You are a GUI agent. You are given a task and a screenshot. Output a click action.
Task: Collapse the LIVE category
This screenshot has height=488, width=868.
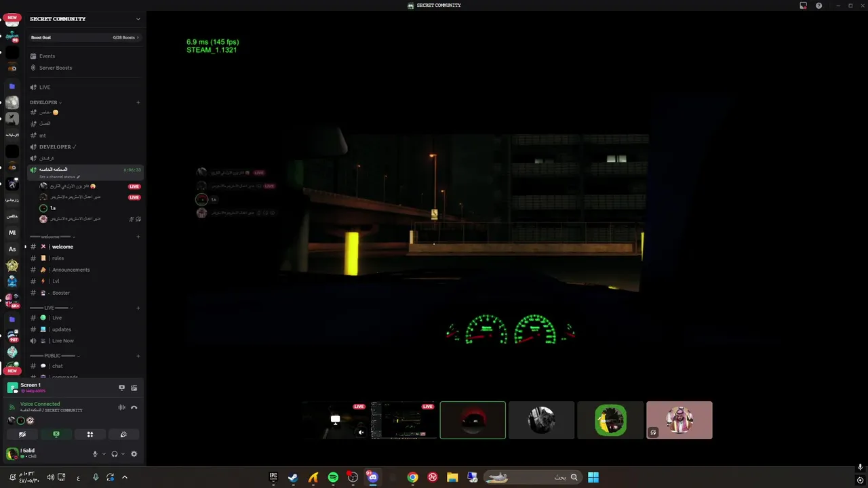(51, 308)
